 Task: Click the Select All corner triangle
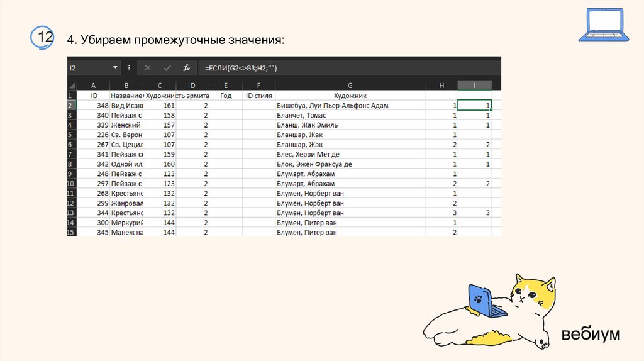click(x=72, y=86)
